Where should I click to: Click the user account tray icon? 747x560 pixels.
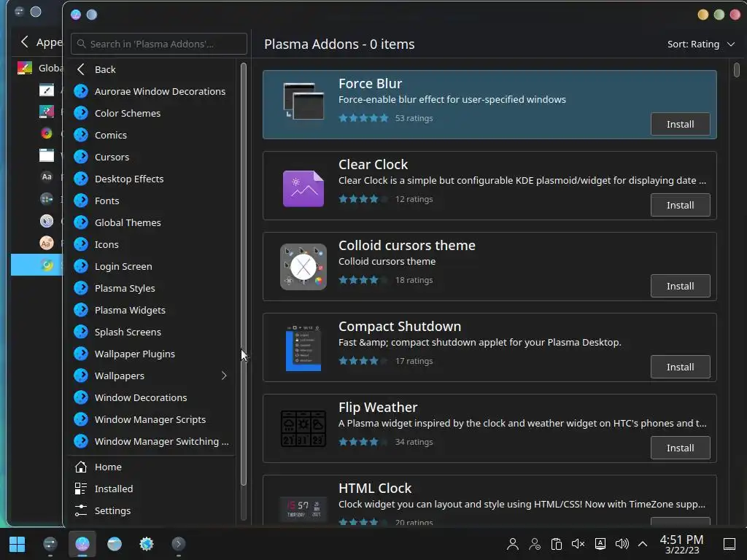513,544
